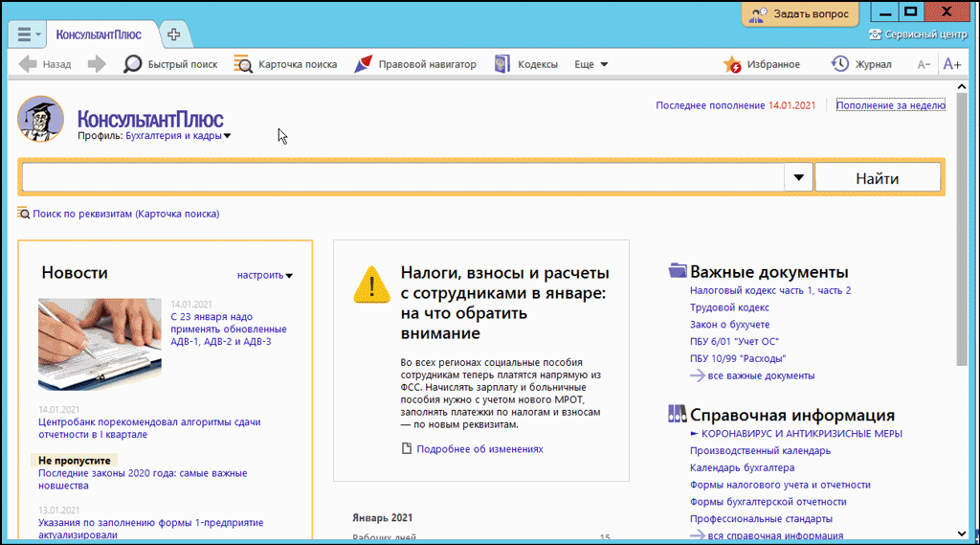Open news on формы 1-предприятие
This screenshot has width=980, height=545.
pos(150,528)
